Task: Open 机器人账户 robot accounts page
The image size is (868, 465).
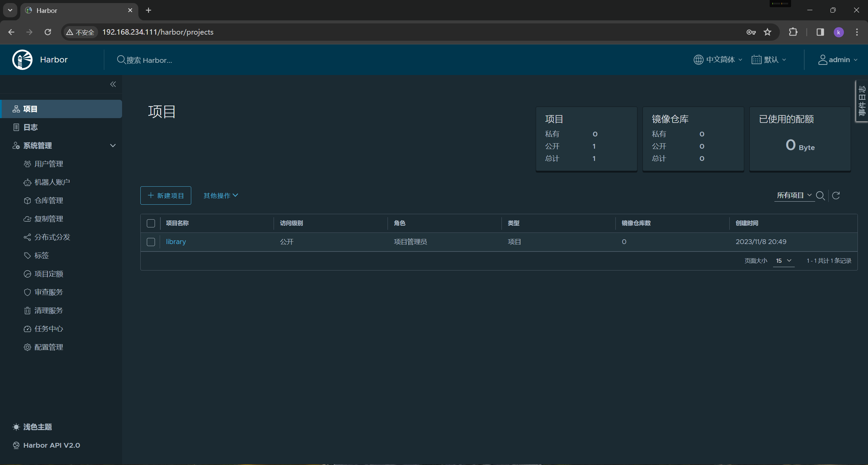Action: [52, 182]
